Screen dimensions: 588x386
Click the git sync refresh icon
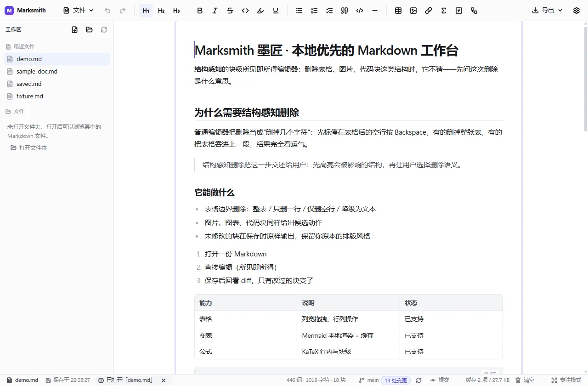[x=419, y=380]
